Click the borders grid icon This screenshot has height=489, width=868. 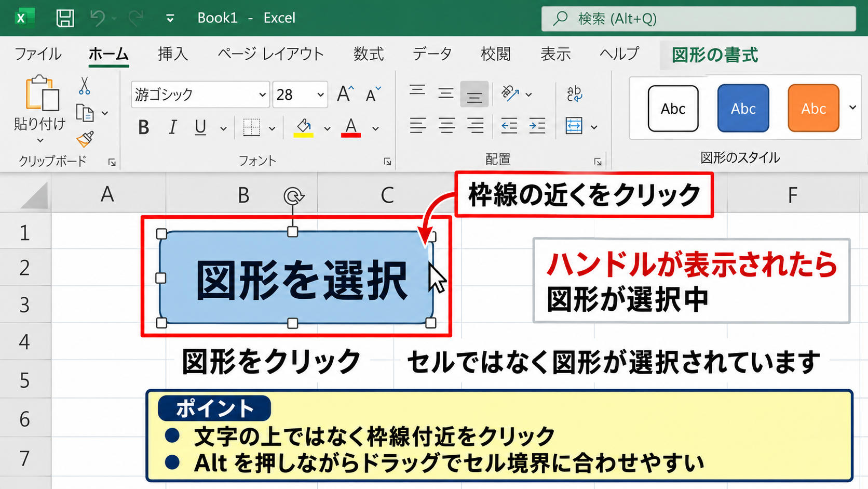[x=252, y=127]
